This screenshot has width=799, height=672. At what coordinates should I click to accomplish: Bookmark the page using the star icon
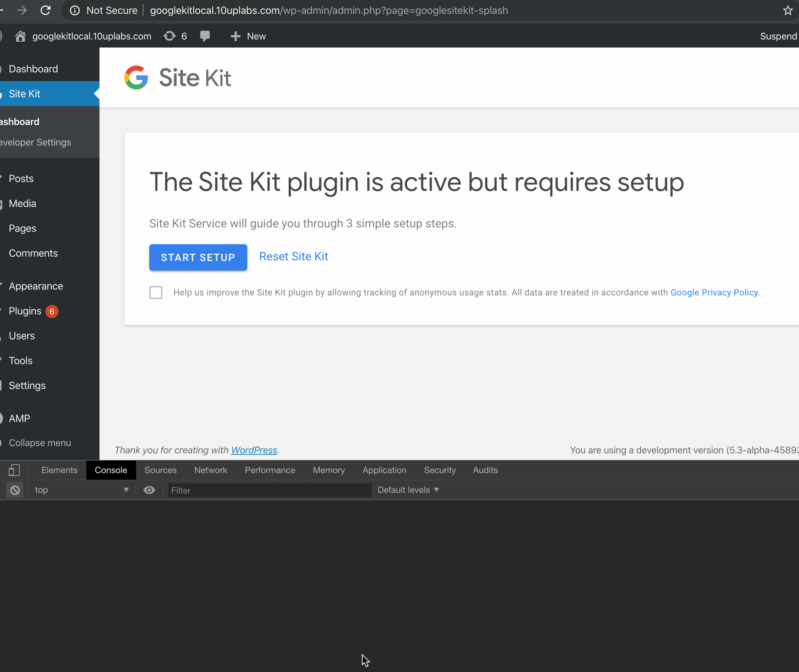(x=788, y=10)
